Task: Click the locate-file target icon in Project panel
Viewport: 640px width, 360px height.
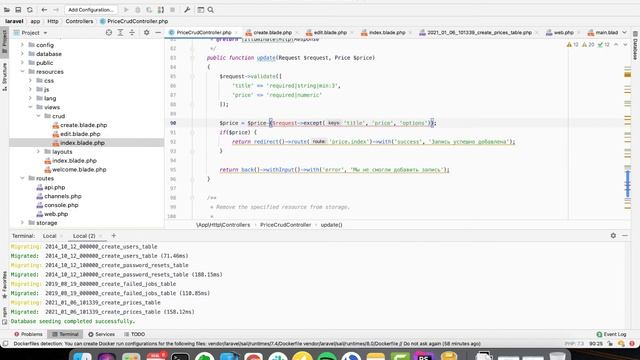Action: click(x=109, y=32)
